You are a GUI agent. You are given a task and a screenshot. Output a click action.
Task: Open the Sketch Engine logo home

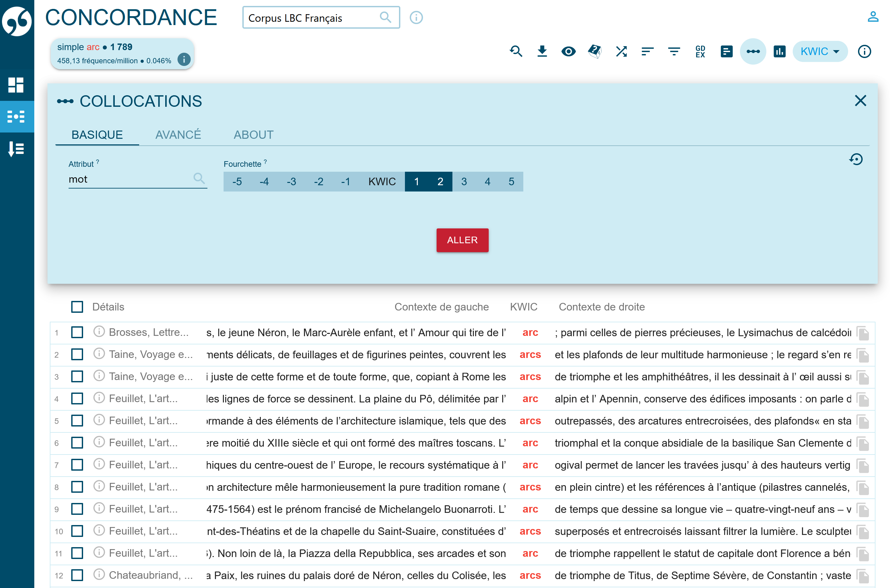pyautogui.click(x=16, y=21)
